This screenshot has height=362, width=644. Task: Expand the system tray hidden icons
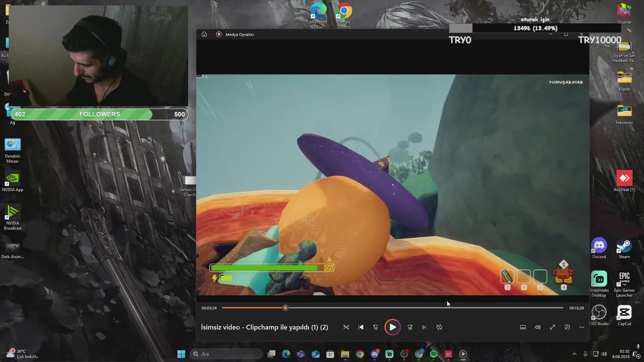click(575, 354)
